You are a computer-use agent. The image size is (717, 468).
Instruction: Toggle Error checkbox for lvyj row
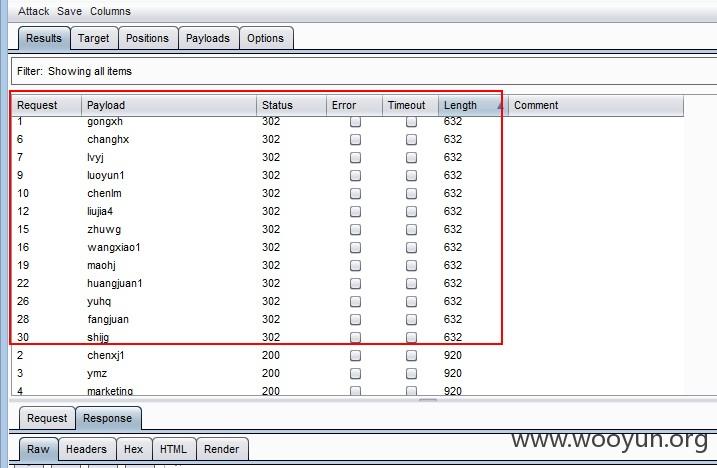(x=355, y=157)
